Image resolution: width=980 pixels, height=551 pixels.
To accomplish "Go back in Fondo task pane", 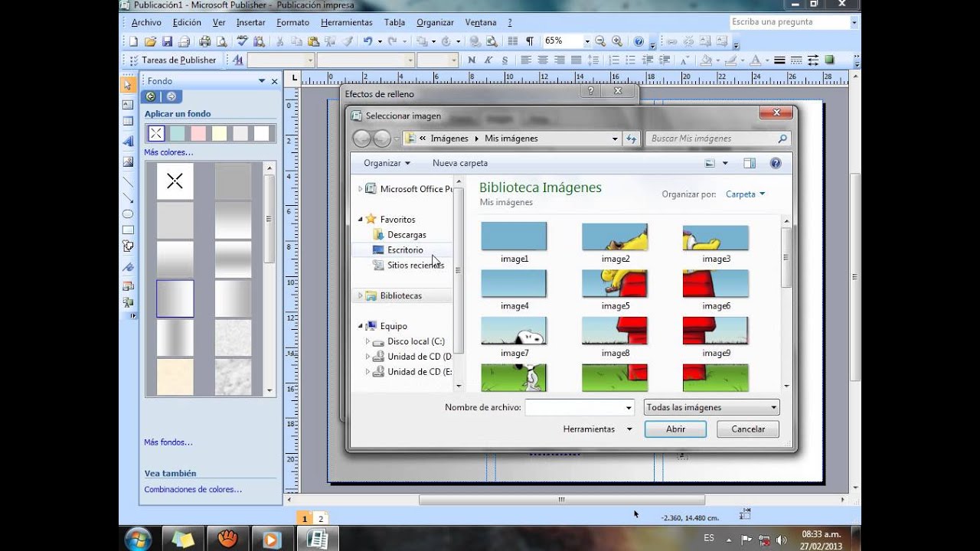I will point(151,96).
